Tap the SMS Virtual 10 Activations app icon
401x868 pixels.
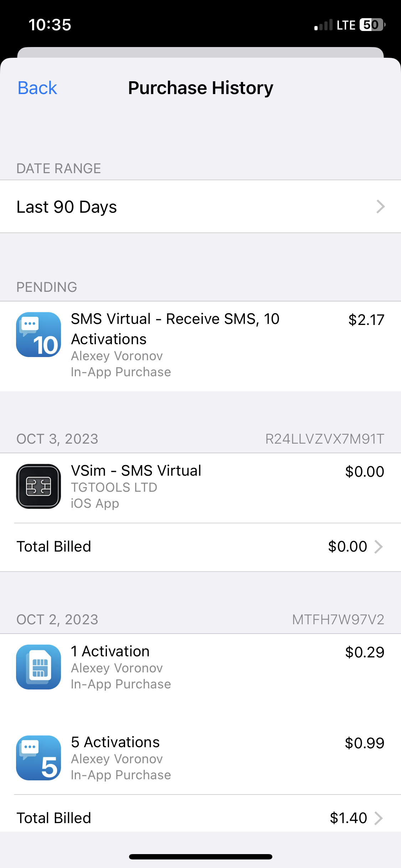point(38,335)
